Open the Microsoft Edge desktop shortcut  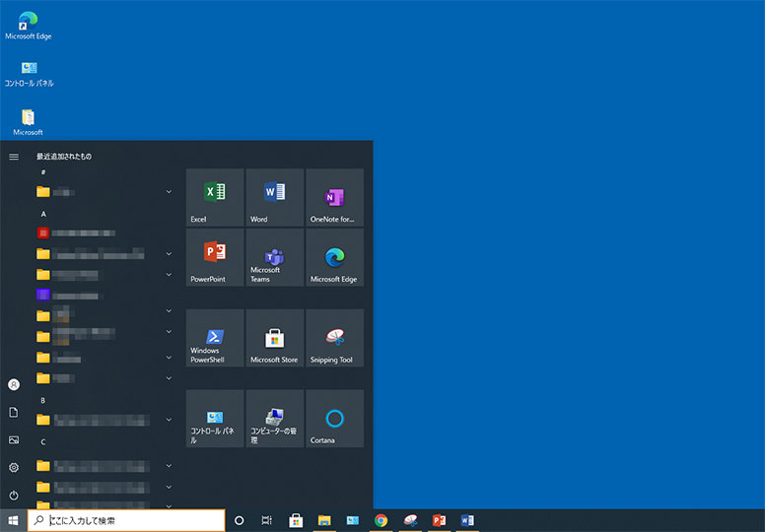pos(28,26)
